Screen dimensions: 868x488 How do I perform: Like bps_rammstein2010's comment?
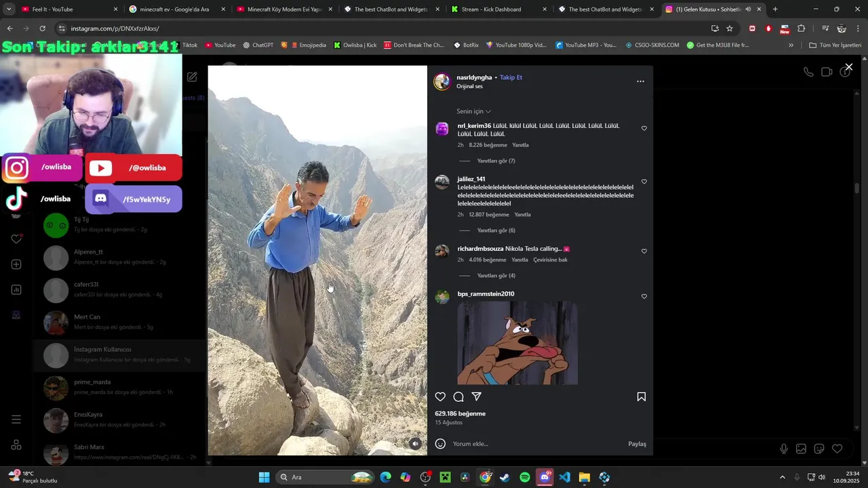coord(644,296)
